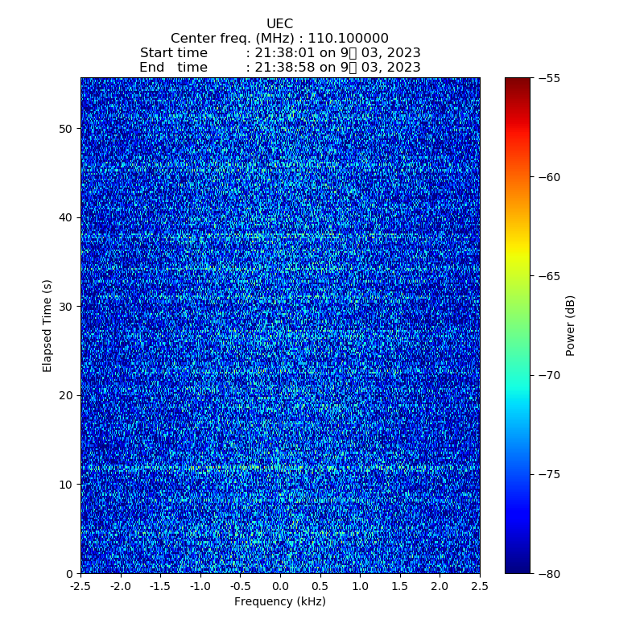
Task: Pick the dark red top of colorbar
Action: pos(518,81)
